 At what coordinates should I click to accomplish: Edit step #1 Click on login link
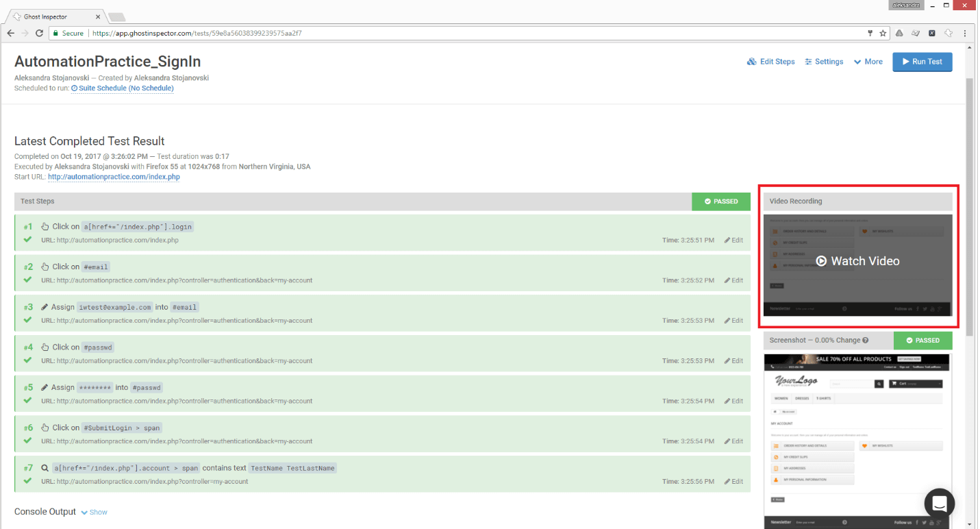click(x=733, y=241)
